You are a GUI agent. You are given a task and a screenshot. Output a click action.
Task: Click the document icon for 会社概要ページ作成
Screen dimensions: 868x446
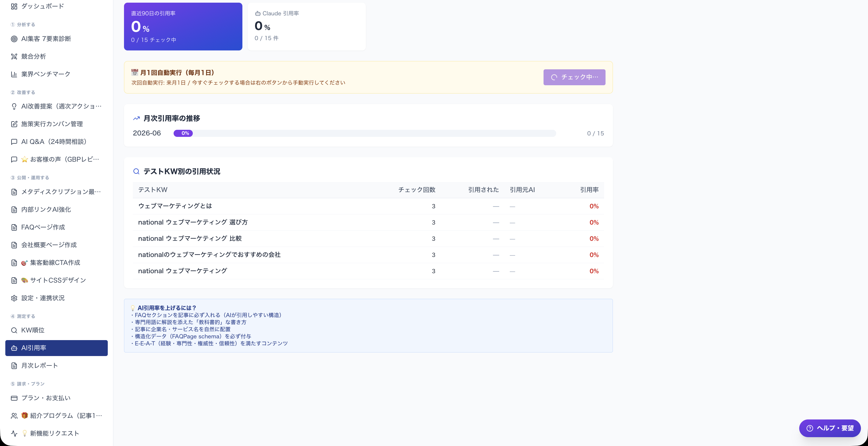14,245
